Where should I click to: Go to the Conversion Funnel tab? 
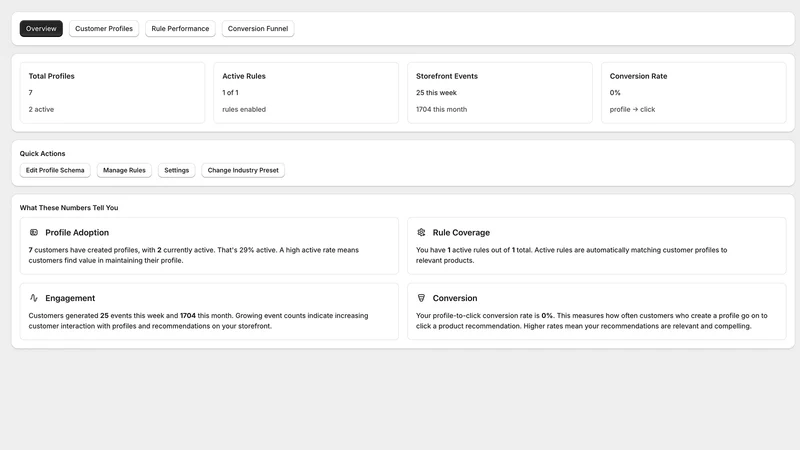point(258,29)
